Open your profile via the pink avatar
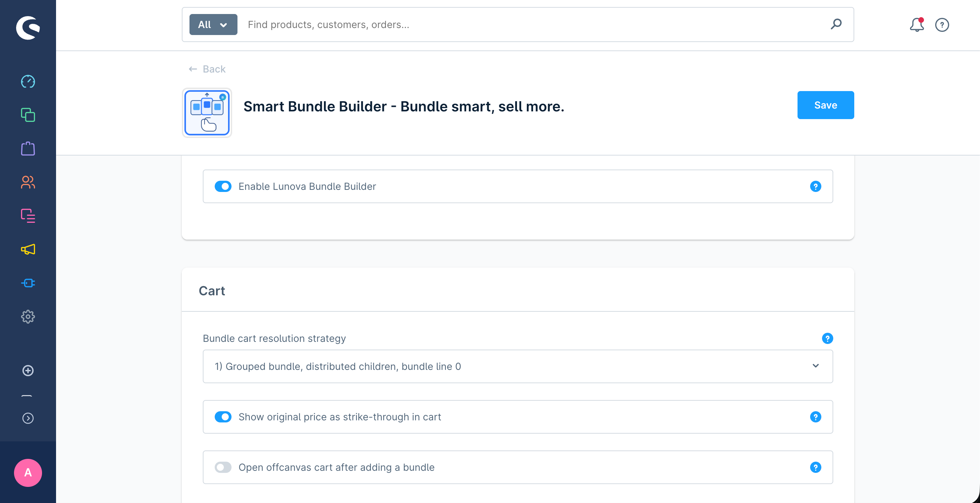Screen dimensions: 980x503 (27, 473)
